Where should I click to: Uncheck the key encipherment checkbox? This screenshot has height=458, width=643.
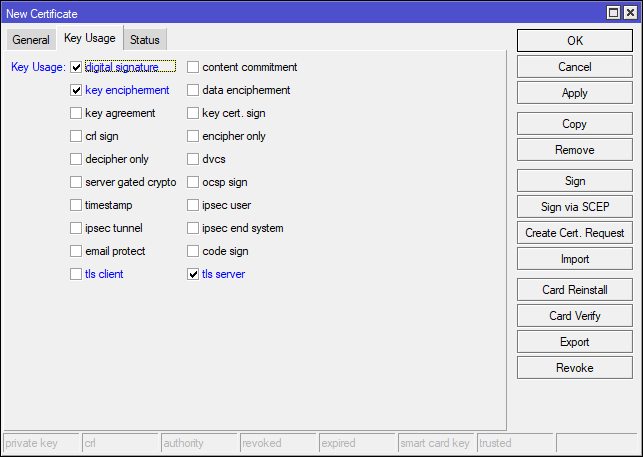[x=76, y=90]
